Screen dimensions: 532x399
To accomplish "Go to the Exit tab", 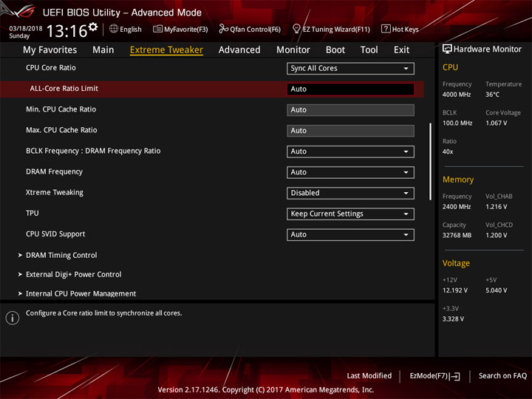I will point(401,50).
